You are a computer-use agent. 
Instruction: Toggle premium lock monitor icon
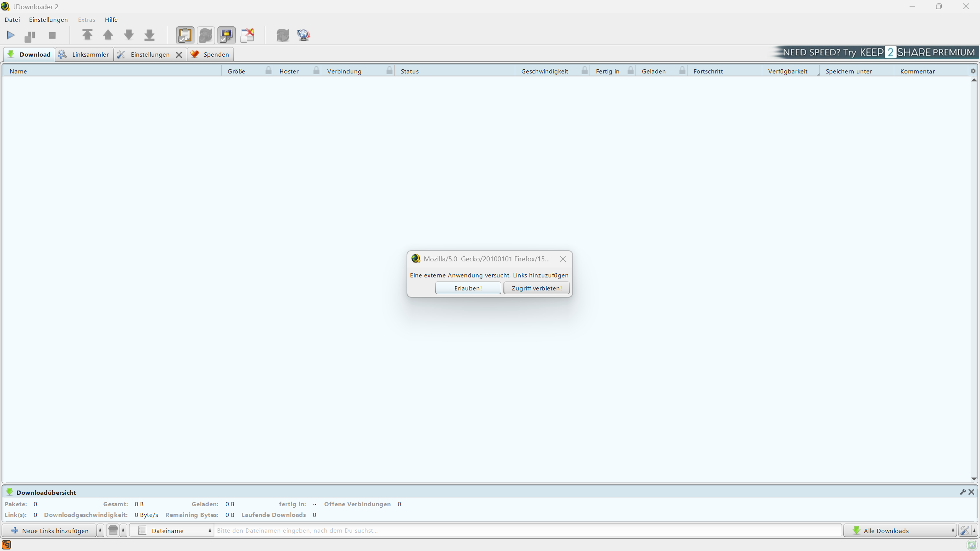tap(227, 35)
